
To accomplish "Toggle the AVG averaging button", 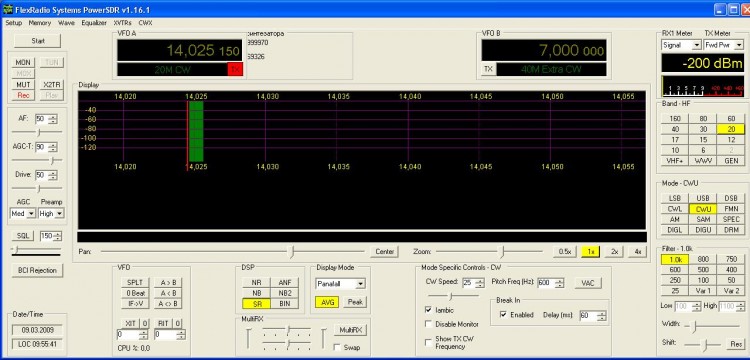I will point(327,302).
